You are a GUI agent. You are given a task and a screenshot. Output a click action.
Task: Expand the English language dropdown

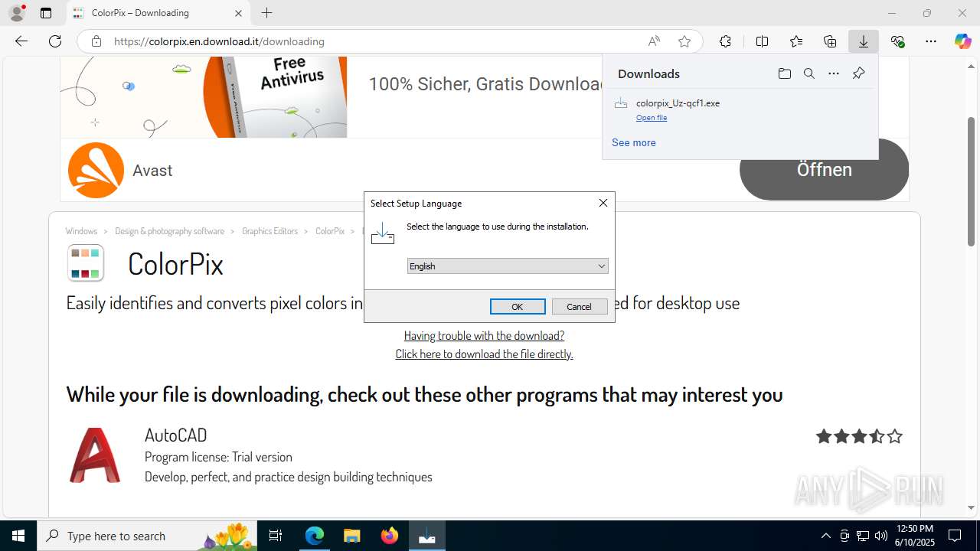pyautogui.click(x=508, y=266)
